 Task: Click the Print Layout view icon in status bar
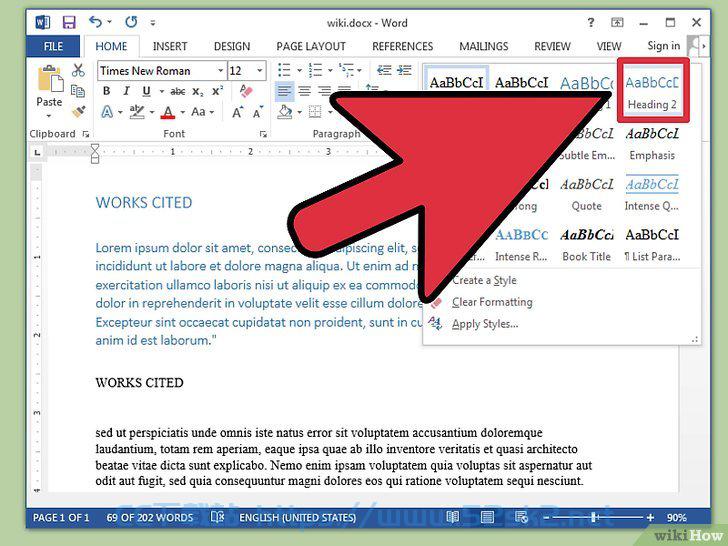487,517
